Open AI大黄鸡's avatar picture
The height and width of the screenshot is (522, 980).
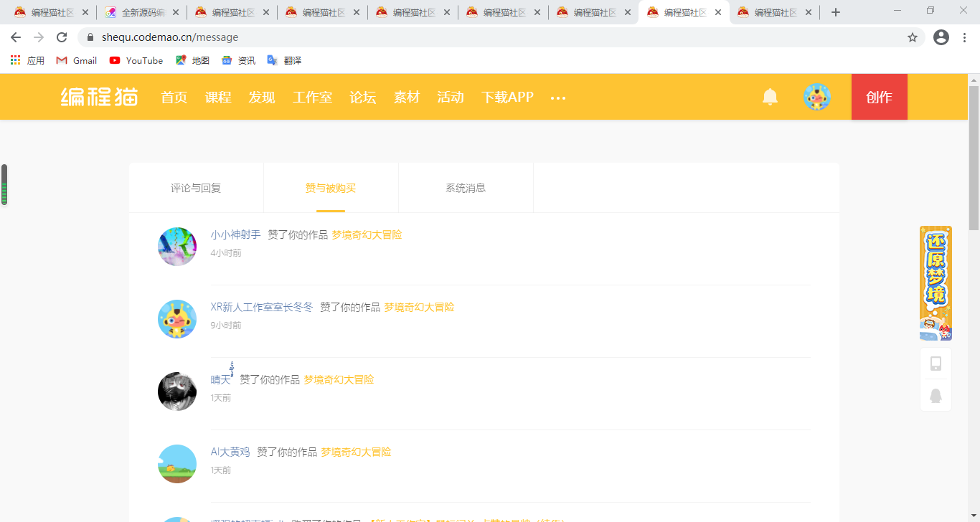[x=177, y=464]
